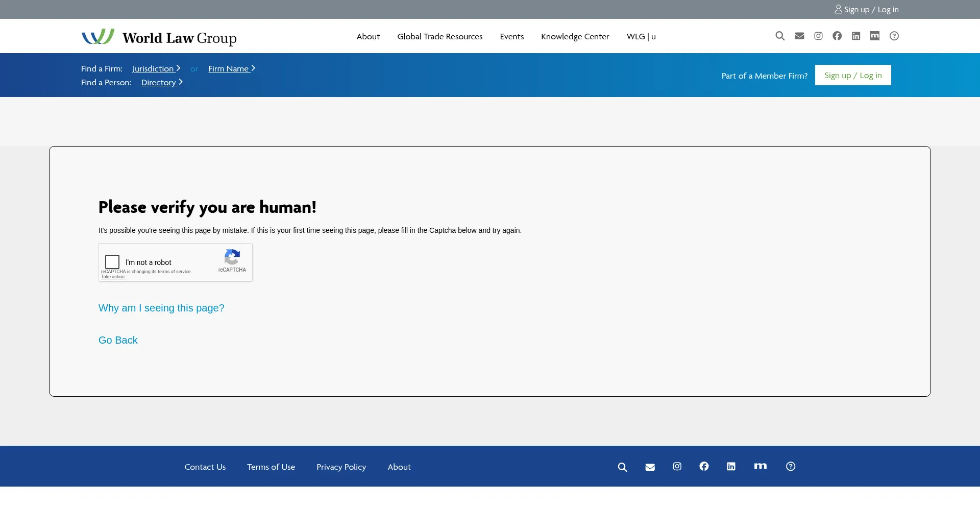
Task: Open the LinkedIn icon in header
Action: click(x=856, y=36)
